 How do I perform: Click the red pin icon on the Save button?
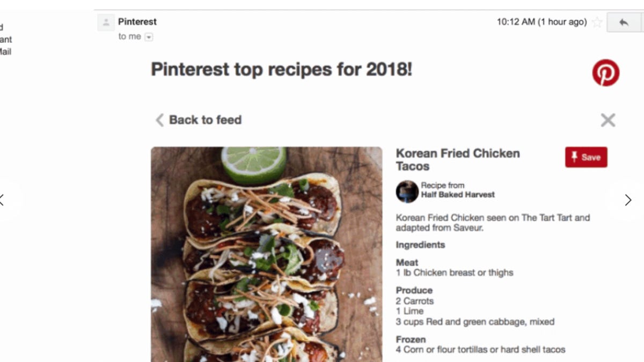coord(575,157)
